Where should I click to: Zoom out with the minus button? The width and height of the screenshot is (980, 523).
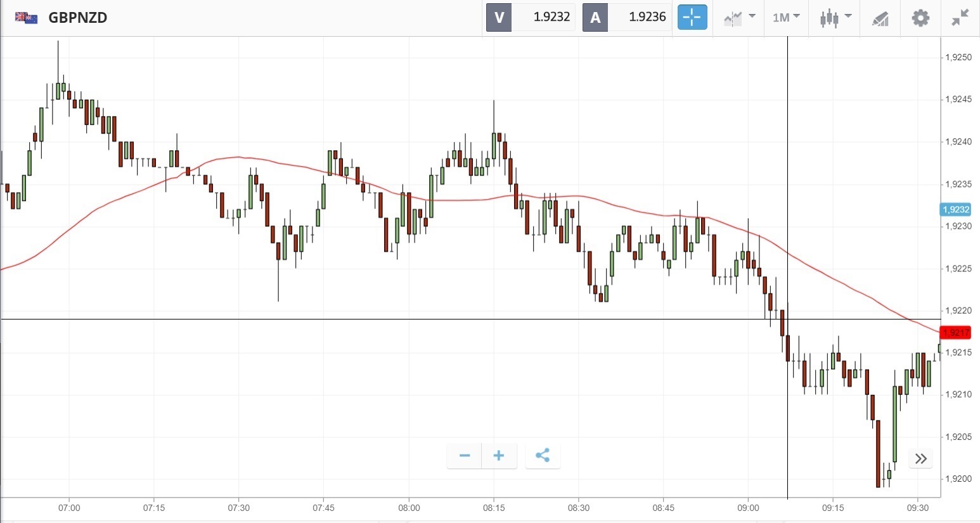[x=465, y=456]
